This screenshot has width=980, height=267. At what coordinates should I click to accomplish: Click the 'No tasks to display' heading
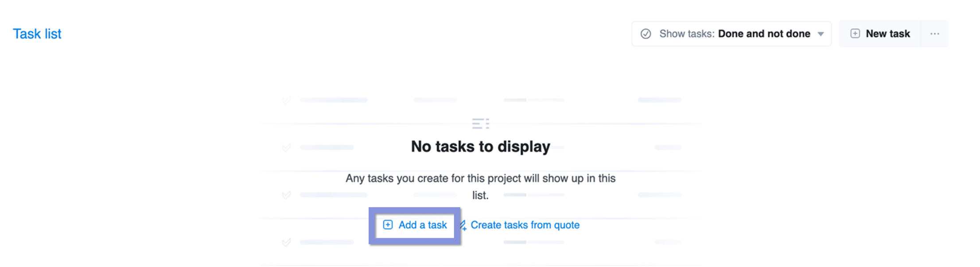[x=480, y=146]
